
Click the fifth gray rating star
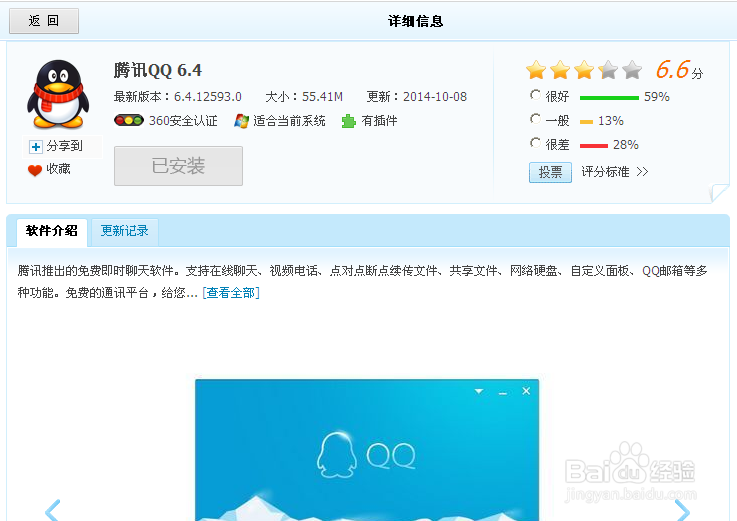[632, 70]
